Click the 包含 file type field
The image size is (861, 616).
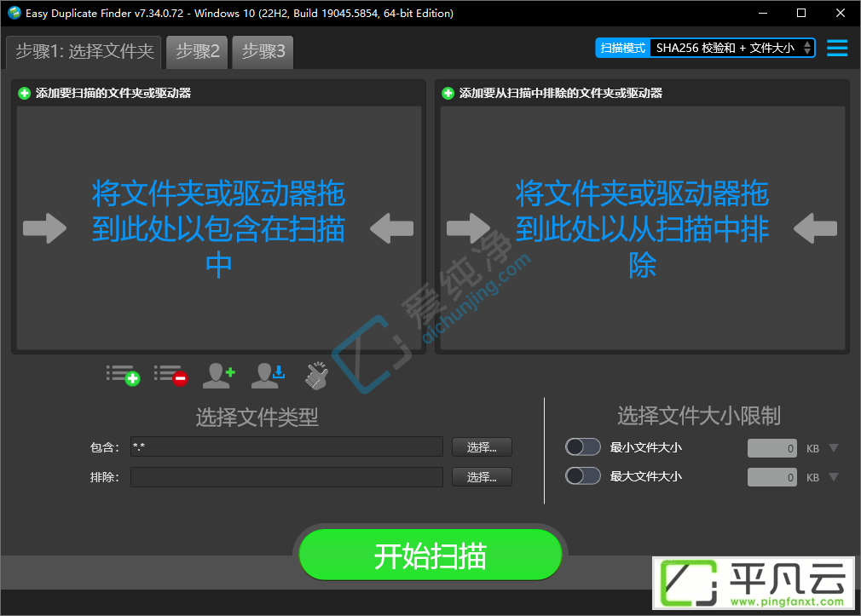[x=286, y=447]
